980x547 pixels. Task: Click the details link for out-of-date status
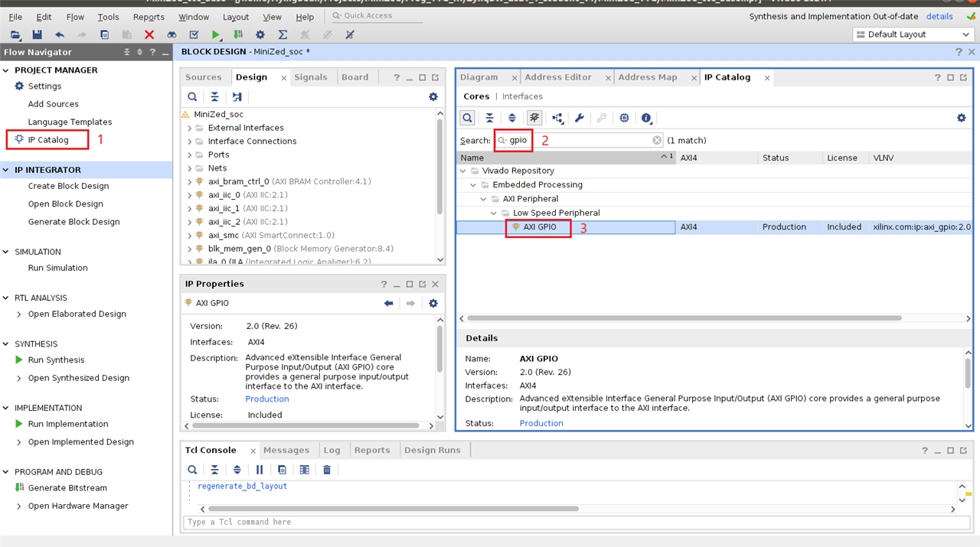point(939,17)
